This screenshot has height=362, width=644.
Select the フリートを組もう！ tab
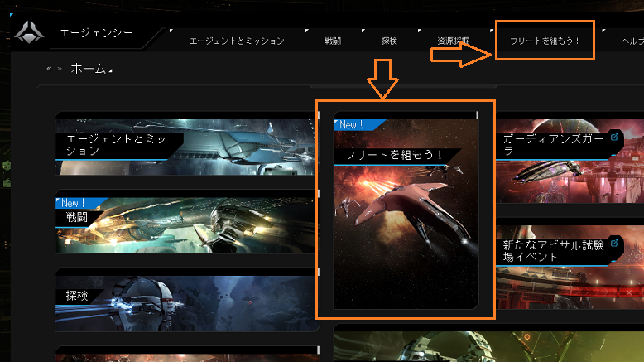pyautogui.click(x=545, y=41)
